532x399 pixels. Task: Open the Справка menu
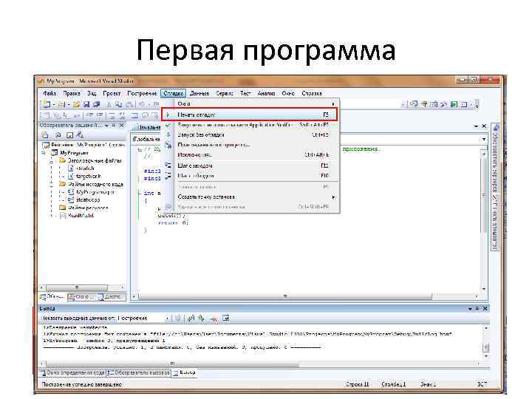pyautogui.click(x=312, y=93)
